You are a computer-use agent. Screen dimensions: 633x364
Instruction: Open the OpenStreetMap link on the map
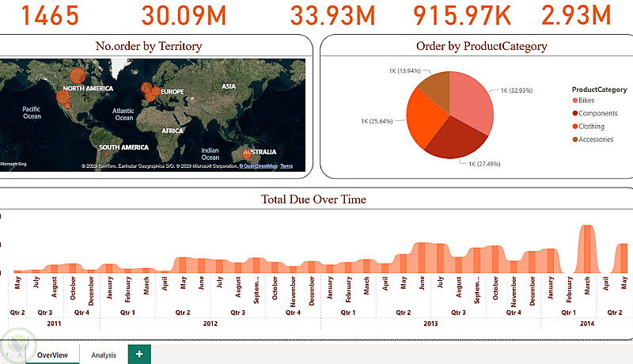[258, 166]
